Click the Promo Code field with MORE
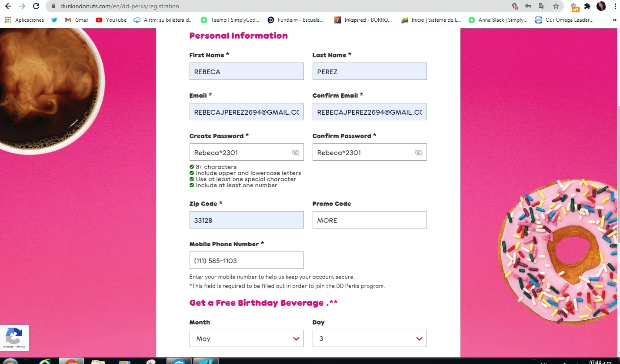This screenshot has height=364, width=620. (x=370, y=220)
